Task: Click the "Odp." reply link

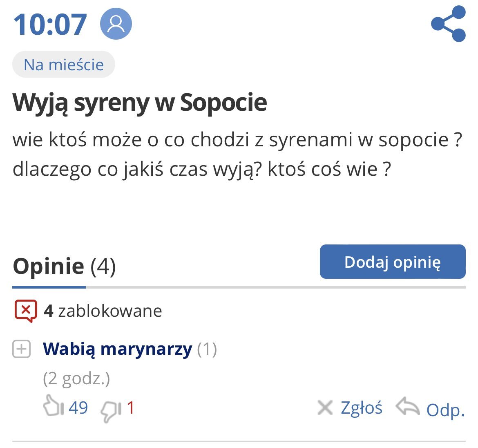Action: coord(446,410)
